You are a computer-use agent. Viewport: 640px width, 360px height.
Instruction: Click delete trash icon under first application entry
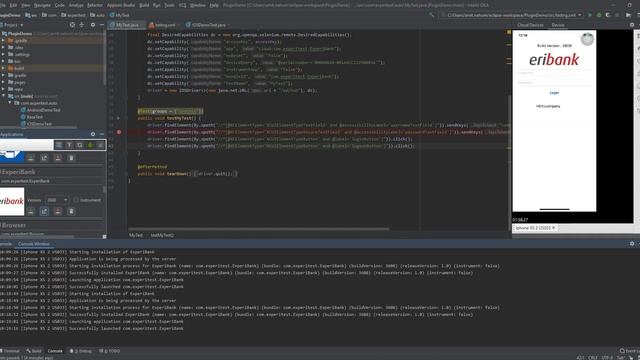point(71,158)
